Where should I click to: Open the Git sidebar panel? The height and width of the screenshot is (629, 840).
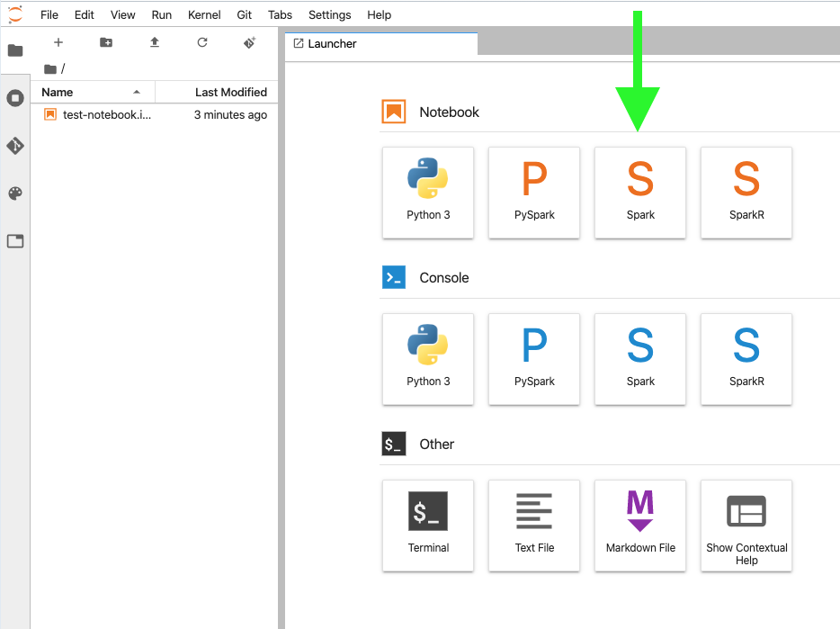pyautogui.click(x=15, y=145)
